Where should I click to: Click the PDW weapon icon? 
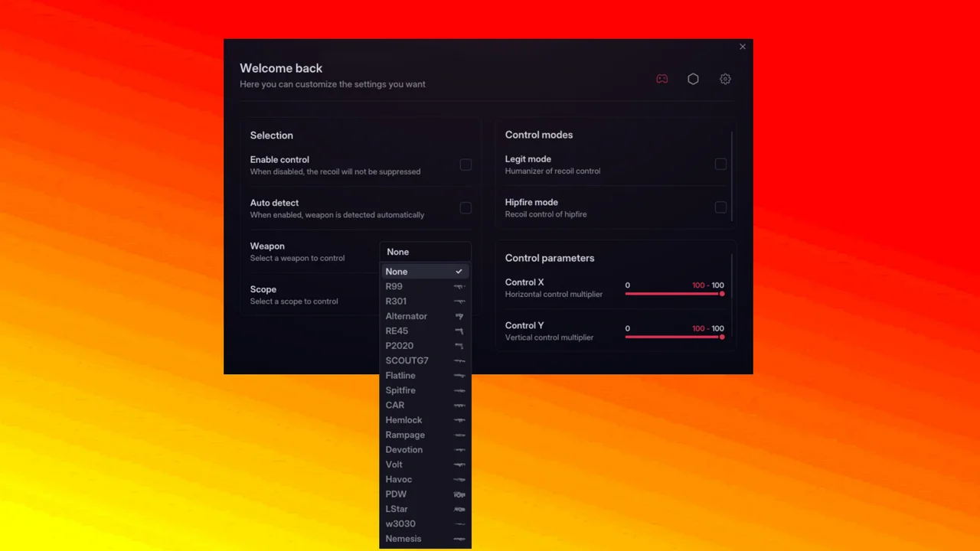tap(459, 494)
